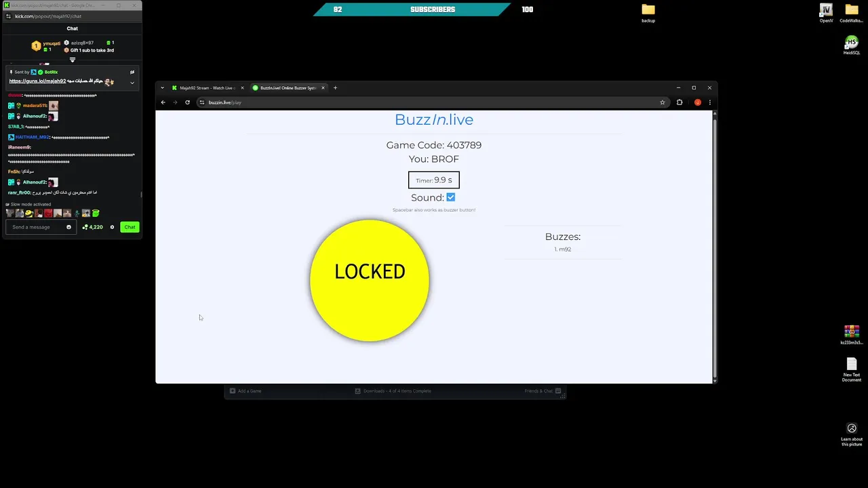Image resolution: width=868 pixels, height=488 pixels.
Task: Switch to the Majah92 Stream tab
Action: click(x=206, y=87)
